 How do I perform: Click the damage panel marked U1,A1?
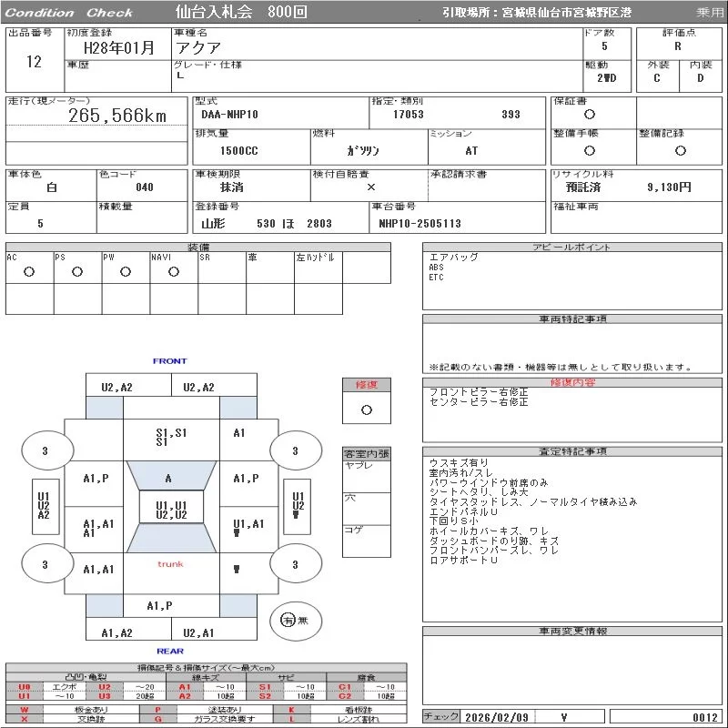click(248, 523)
